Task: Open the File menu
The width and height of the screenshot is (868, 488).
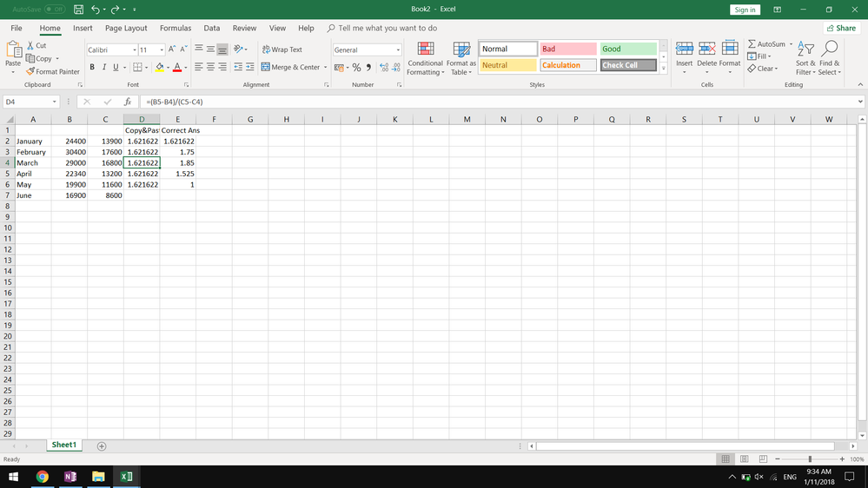Action: coord(17,28)
